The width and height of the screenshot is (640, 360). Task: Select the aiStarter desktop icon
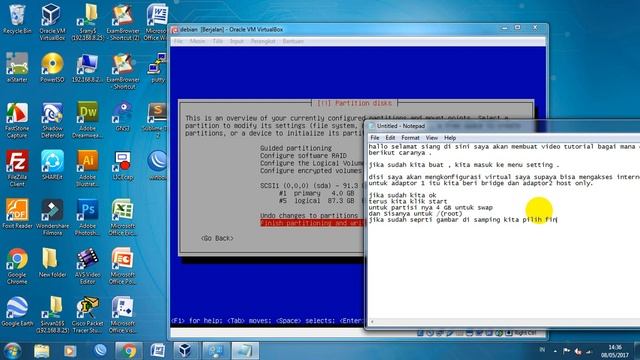coord(17,67)
